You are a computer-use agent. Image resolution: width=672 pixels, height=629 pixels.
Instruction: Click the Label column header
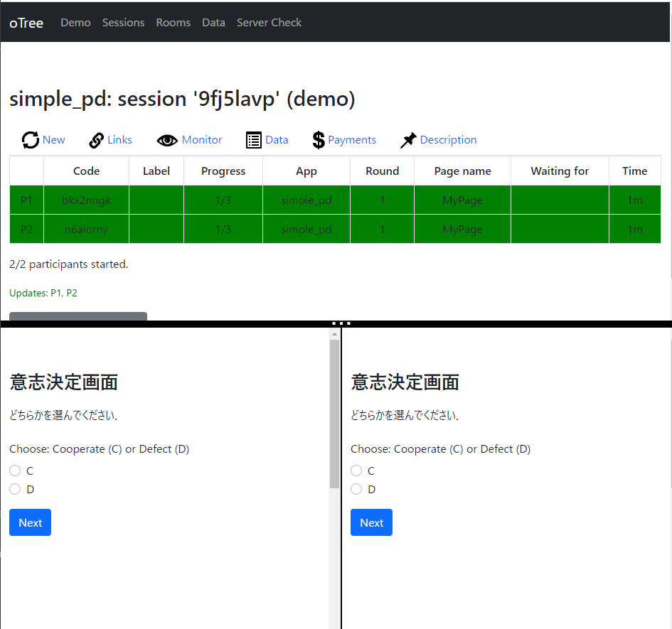point(156,171)
